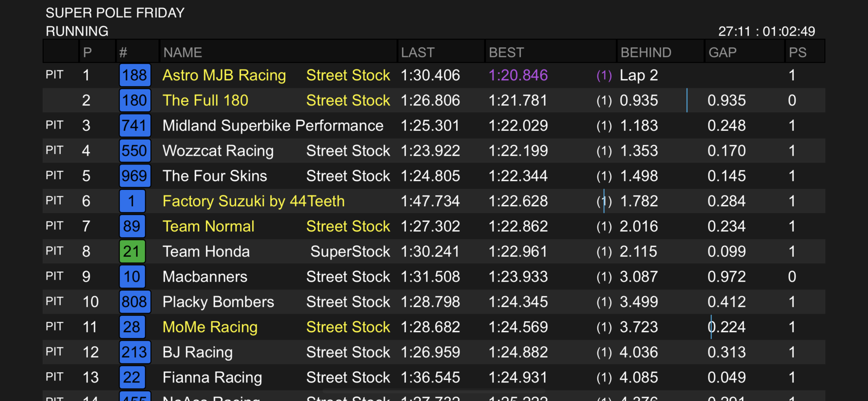Viewport: 868px width, 401px height.
Task: Click the green 21 SuperStock badge
Action: pyautogui.click(x=132, y=252)
